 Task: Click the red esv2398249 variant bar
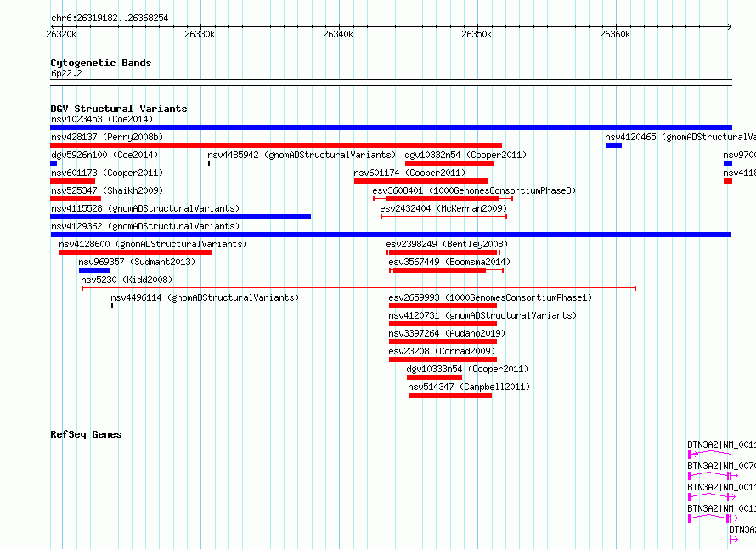coord(443,252)
